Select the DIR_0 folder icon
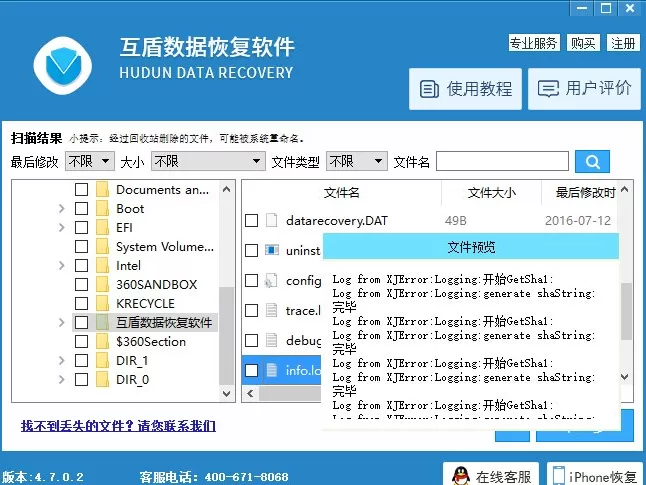The image size is (646, 485). click(x=102, y=379)
